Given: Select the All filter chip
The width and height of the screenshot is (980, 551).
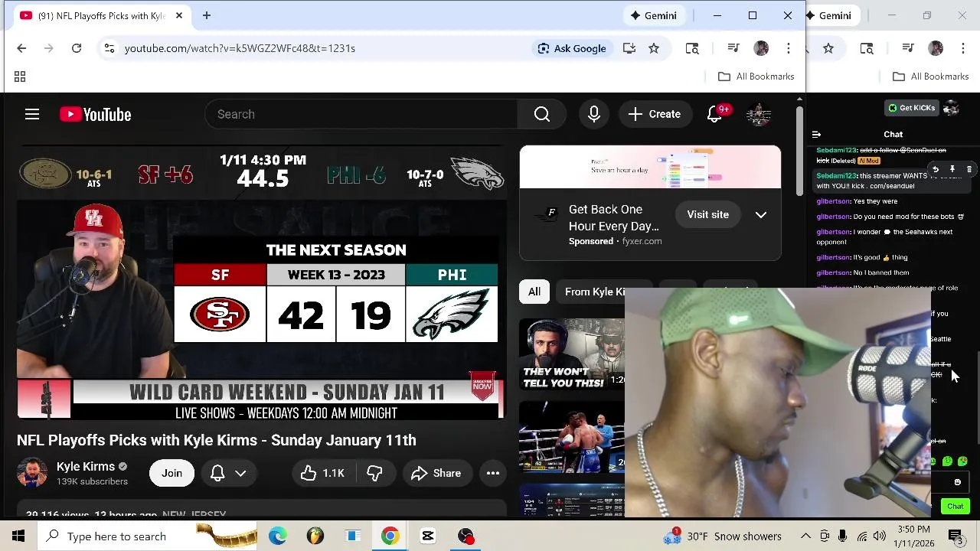Looking at the screenshot, I should [x=534, y=292].
